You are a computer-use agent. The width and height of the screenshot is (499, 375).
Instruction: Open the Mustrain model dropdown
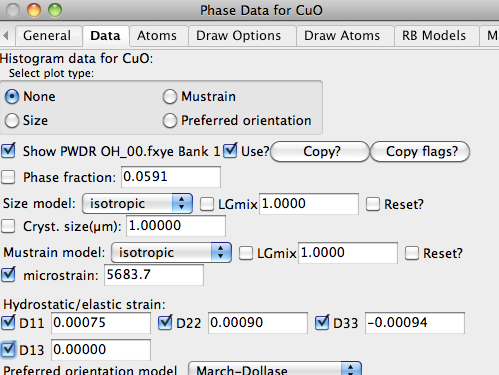click(x=171, y=253)
